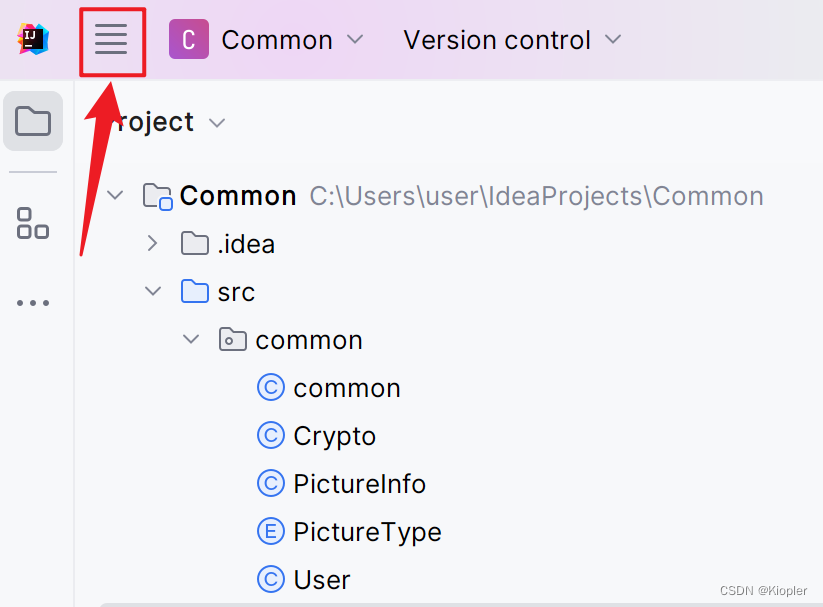The width and height of the screenshot is (823, 607).
Task: Click the IntelliJ IDEA logo icon
Action: (x=33, y=40)
